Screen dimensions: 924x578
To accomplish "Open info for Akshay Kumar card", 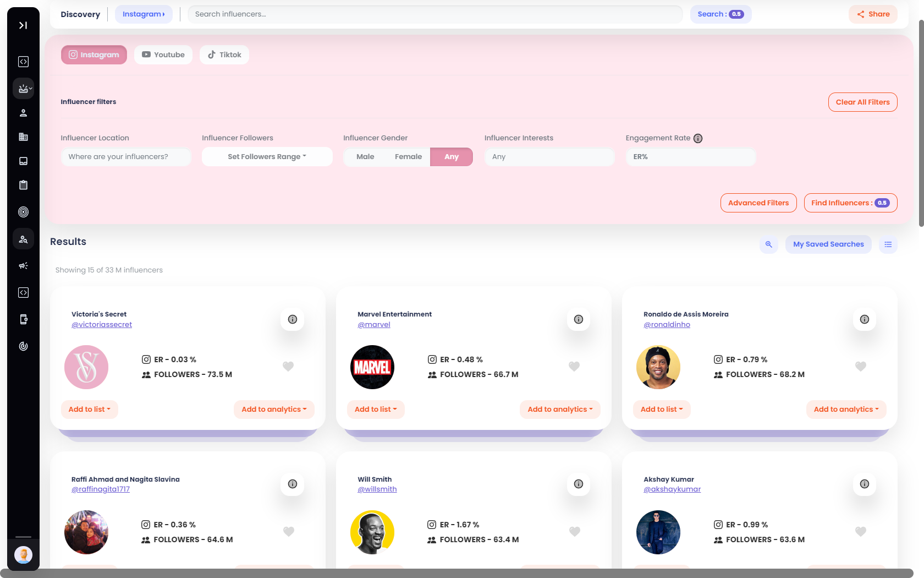I will 865,484.
